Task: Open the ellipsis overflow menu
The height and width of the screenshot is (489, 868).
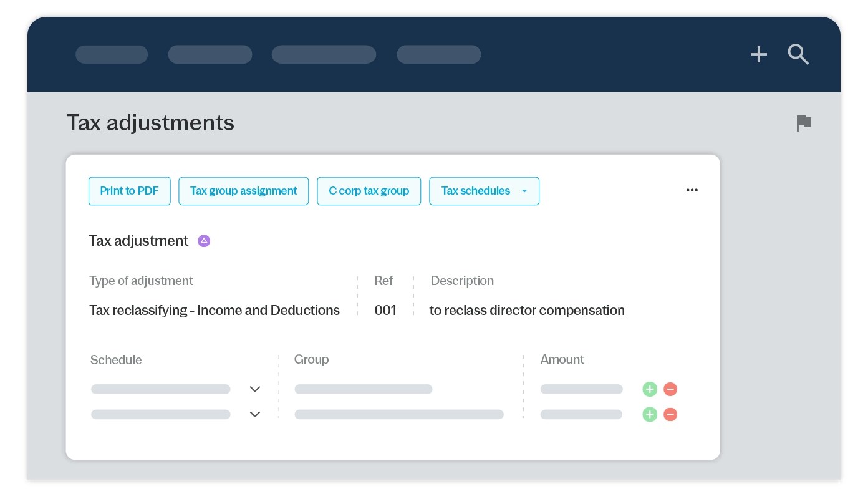Action: click(692, 190)
